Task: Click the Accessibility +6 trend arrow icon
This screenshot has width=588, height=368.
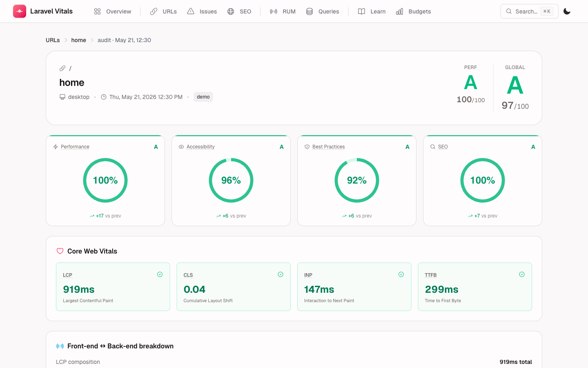Action: coord(218,216)
